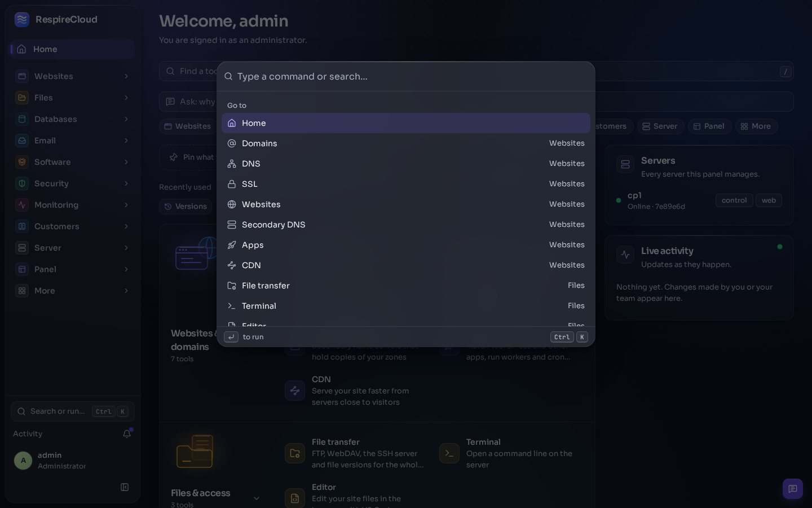Click the Monitoring pulse icon in the sidebar
Image resolution: width=812 pixels, height=508 pixels.
[x=22, y=205]
